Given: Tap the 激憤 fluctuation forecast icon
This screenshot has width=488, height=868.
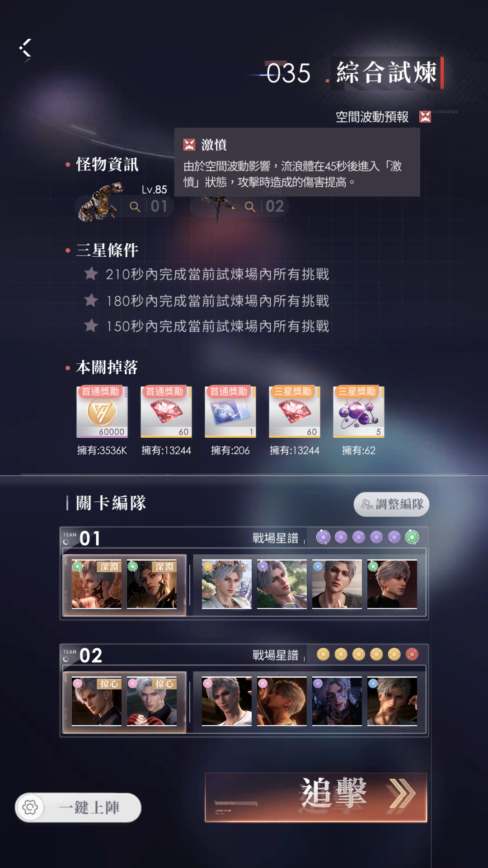Looking at the screenshot, I should 425,117.
